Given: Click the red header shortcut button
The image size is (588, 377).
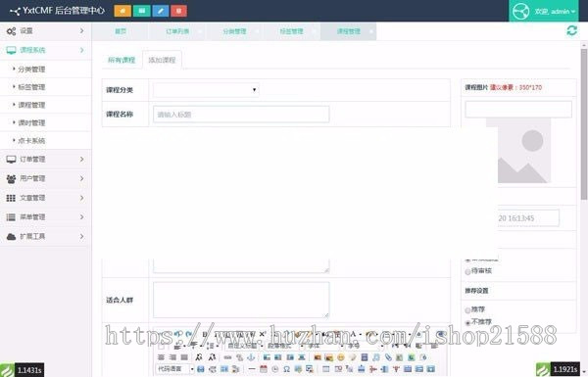Looking at the screenshot, I should 179,11.
